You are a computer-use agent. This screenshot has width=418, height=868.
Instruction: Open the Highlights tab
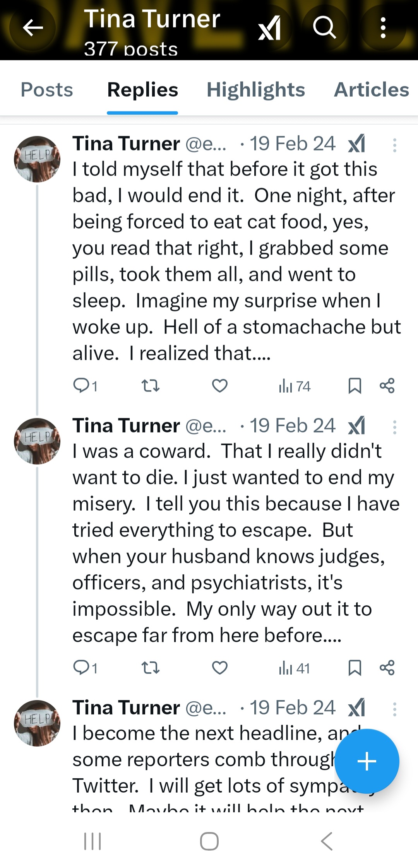pos(256,90)
